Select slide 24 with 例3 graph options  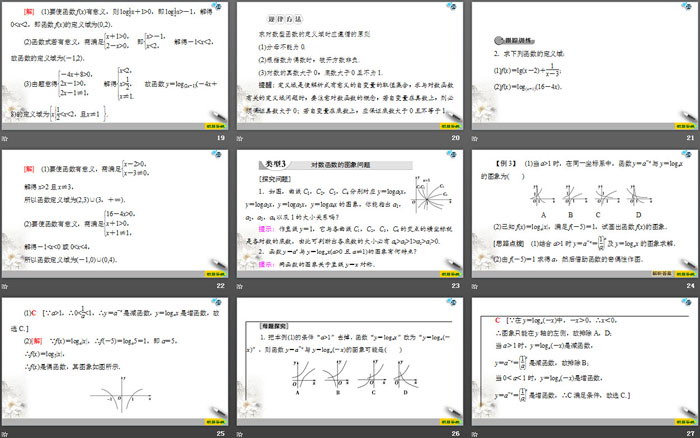583,213
